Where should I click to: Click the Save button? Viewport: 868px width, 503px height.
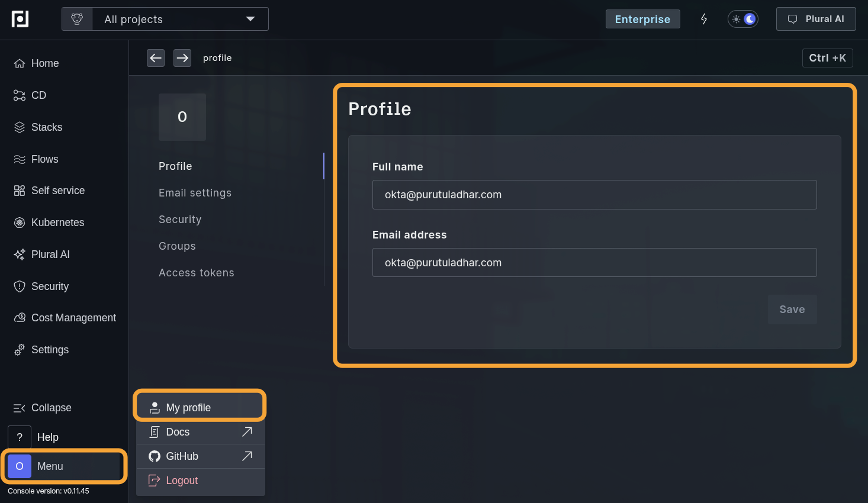pos(792,309)
